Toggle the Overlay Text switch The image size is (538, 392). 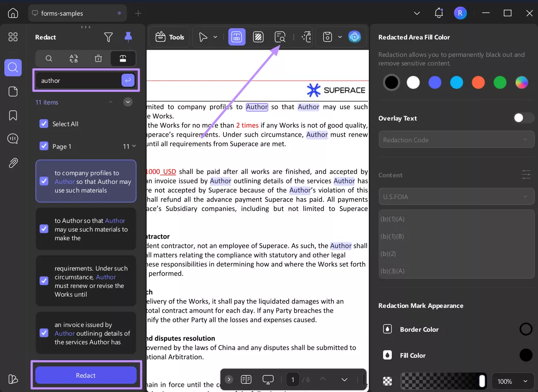[x=523, y=118]
